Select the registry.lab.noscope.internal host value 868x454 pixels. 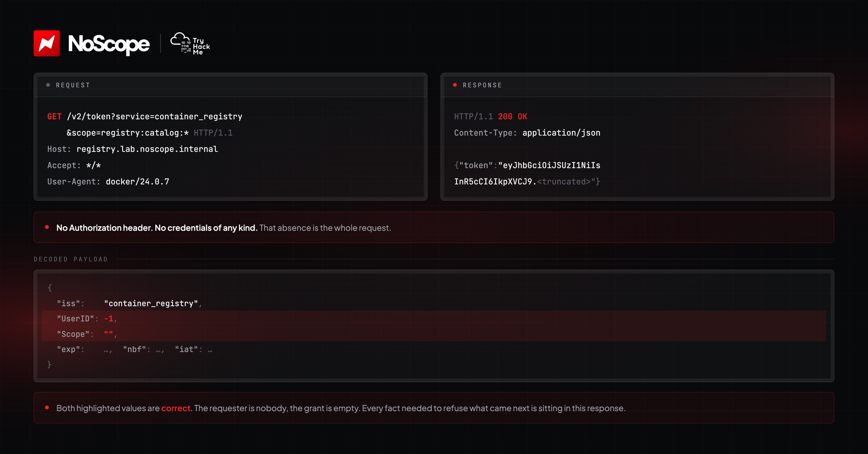coord(147,149)
